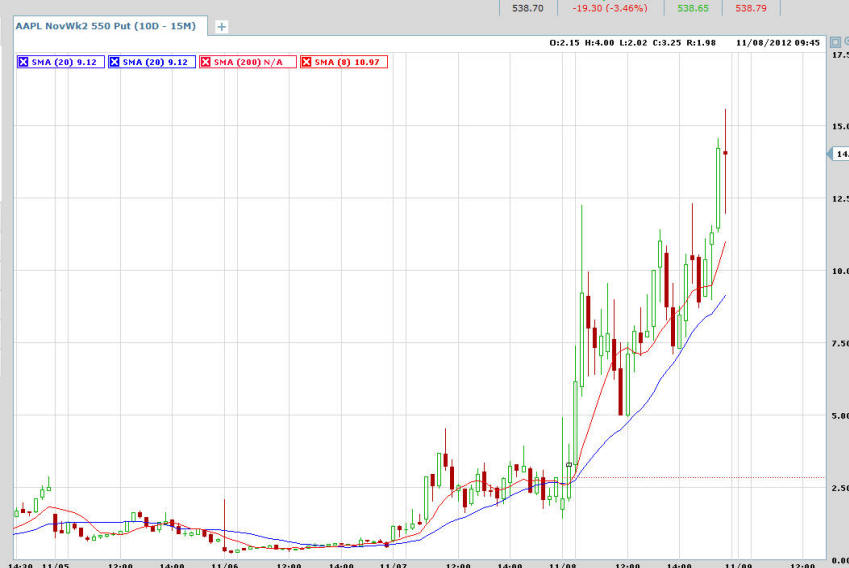Click the 15.0 level on the price axis
Image resolution: width=849 pixels, height=568 pixels.
pos(838,126)
